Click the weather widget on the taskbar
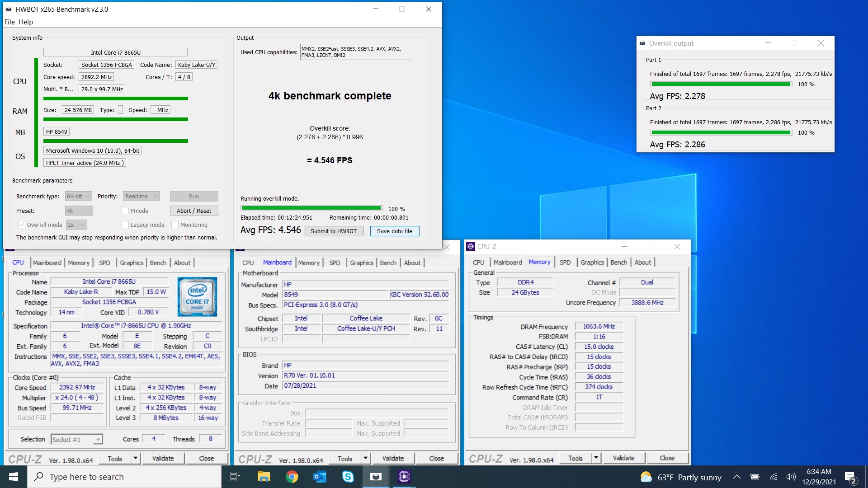Image resolution: width=868 pixels, height=488 pixels. coord(681,477)
